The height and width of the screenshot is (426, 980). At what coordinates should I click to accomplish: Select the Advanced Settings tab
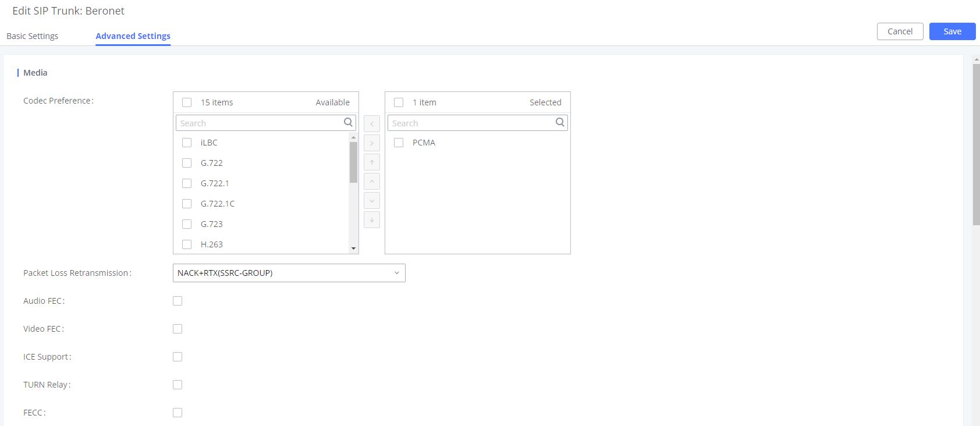coord(133,36)
